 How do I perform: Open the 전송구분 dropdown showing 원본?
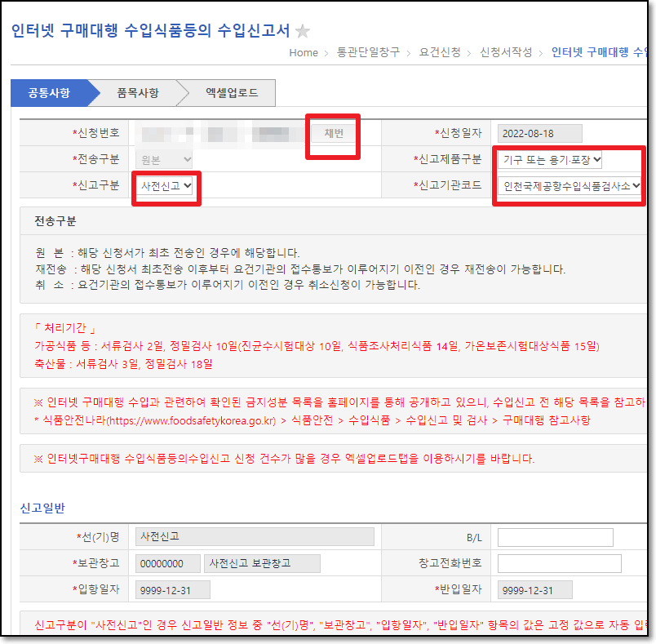click(x=165, y=159)
